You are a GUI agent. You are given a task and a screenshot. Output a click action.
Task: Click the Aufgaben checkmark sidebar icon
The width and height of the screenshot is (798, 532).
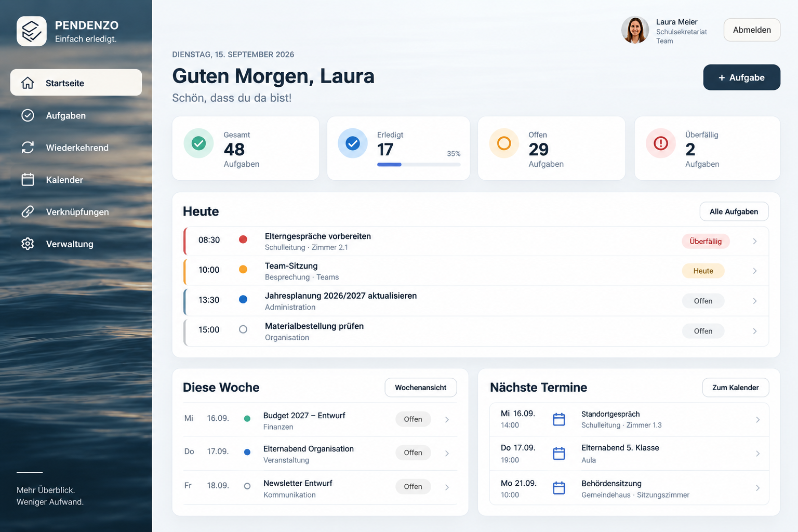(x=28, y=115)
